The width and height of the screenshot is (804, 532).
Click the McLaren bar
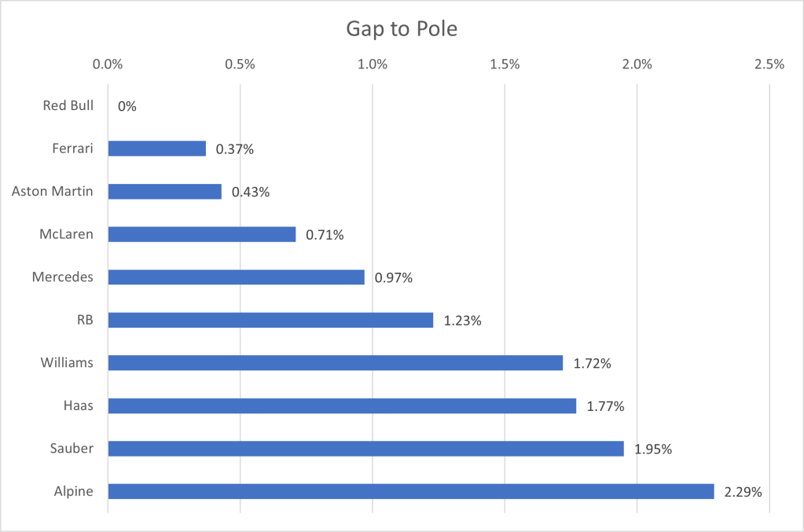[x=201, y=234]
